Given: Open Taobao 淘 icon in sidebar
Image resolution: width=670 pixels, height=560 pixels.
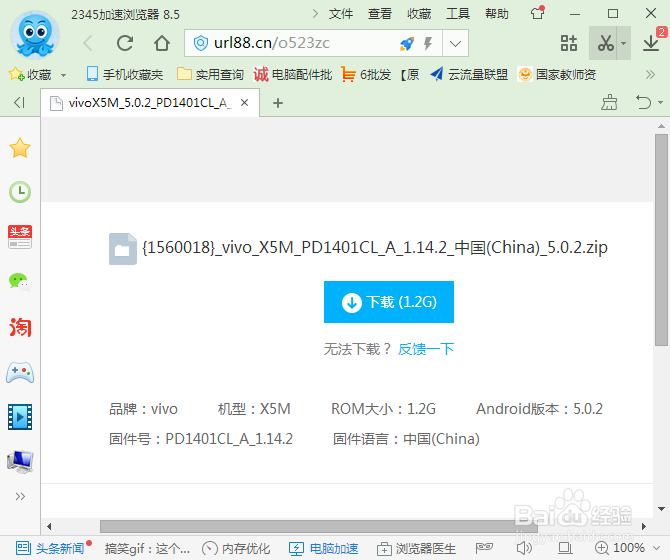Looking at the screenshot, I should point(20,327).
